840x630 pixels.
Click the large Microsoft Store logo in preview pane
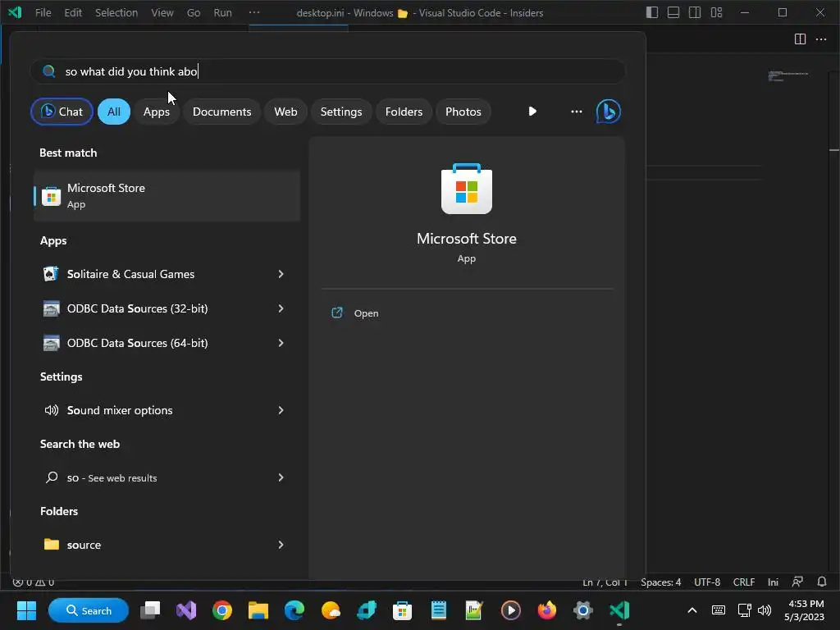coord(466,189)
